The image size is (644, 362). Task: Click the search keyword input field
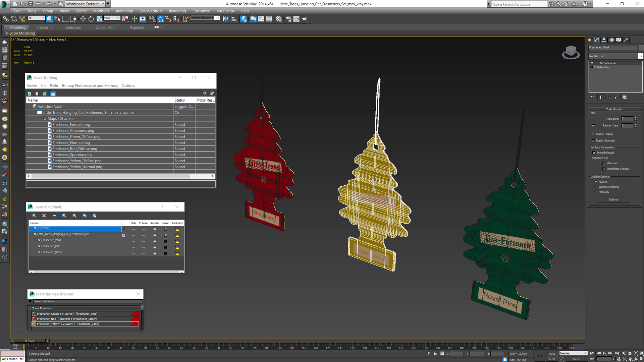point(519,4)
